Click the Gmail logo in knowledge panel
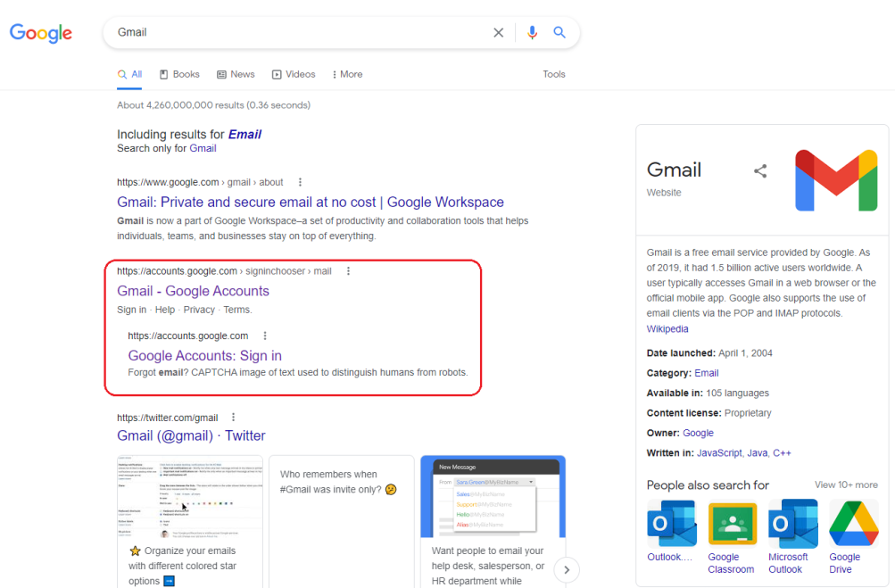The image size is (895, 588). point(836,180)
